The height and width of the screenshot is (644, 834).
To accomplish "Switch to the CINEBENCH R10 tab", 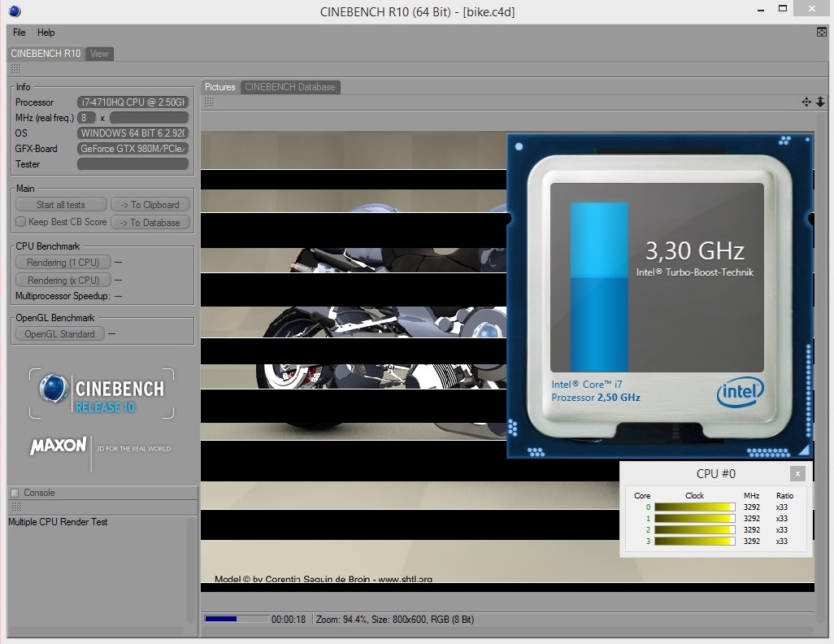I will click(x=46, y=53).
